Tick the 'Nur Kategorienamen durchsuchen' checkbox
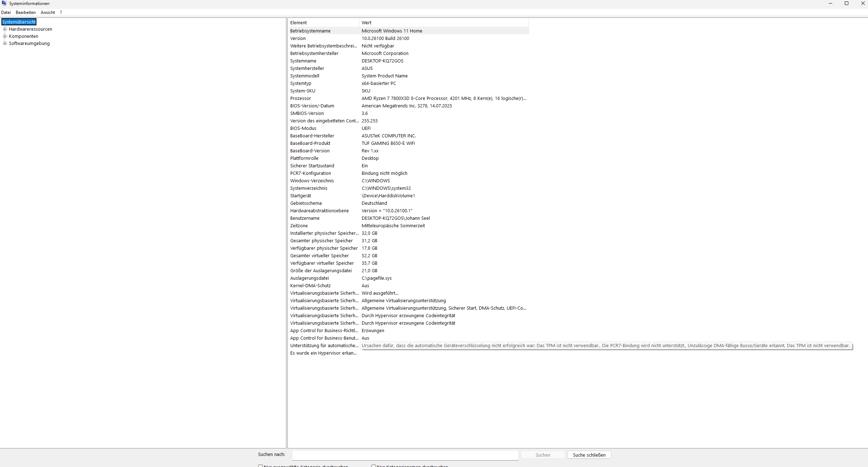 373,466
